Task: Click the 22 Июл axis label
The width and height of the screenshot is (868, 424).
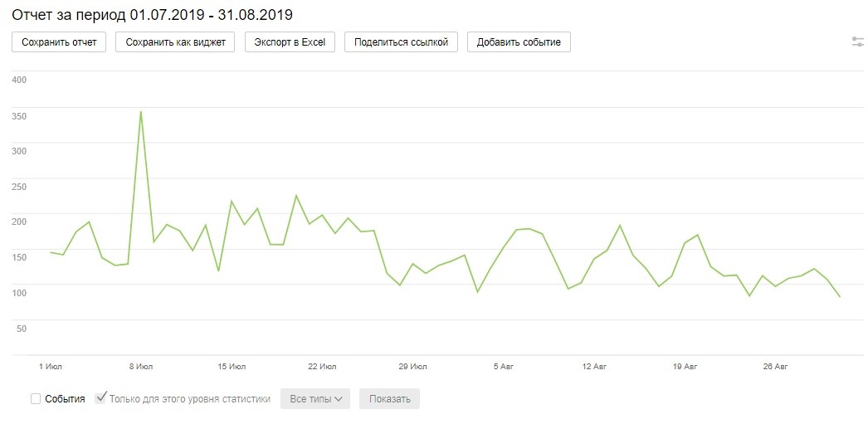Action: click(x=322, y=367)
